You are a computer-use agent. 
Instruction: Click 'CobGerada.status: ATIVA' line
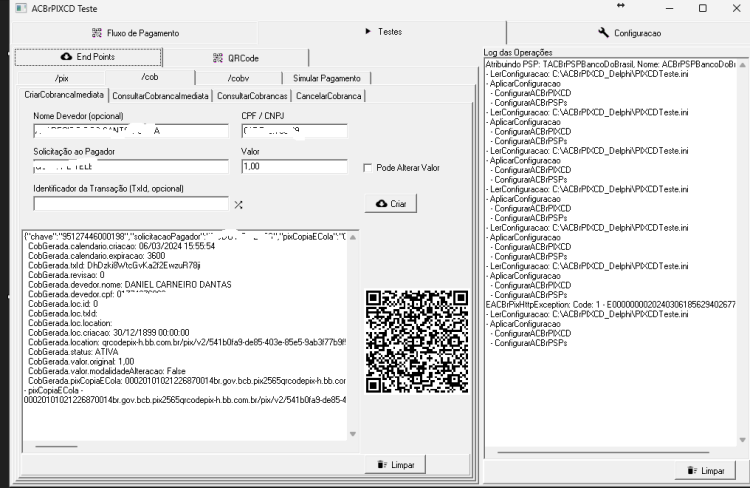[x=73, y=352]
